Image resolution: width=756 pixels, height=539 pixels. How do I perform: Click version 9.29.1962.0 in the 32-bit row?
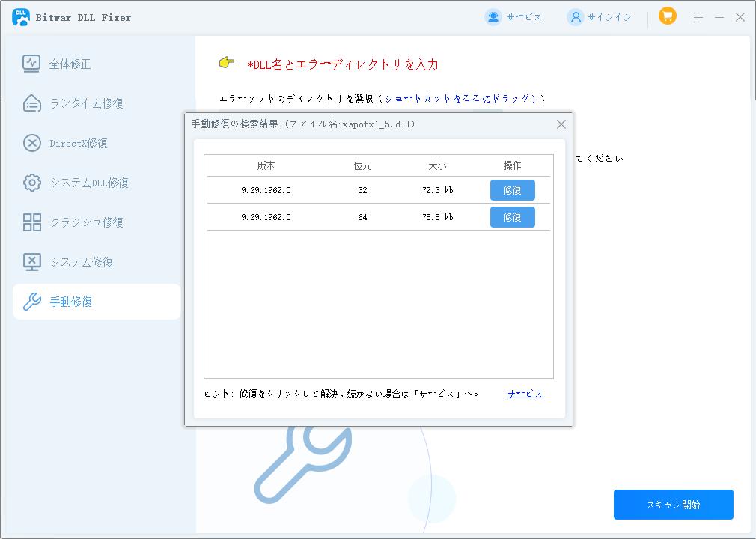tap(266, 190)
